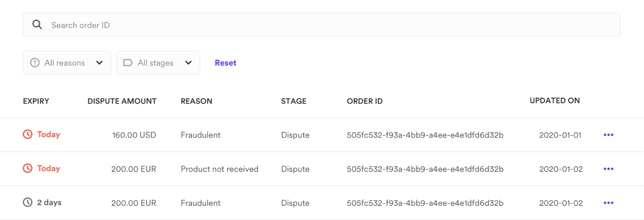
Task: Expand the All stages dropdown
Action: pos(158,63)
